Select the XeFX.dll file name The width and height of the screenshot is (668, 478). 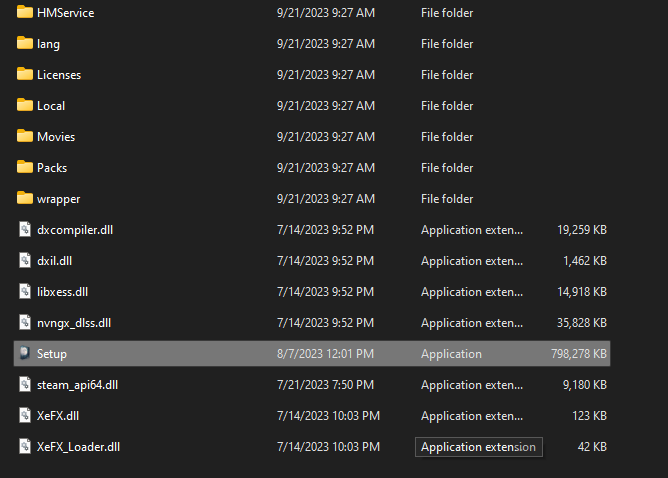point(58,416)
